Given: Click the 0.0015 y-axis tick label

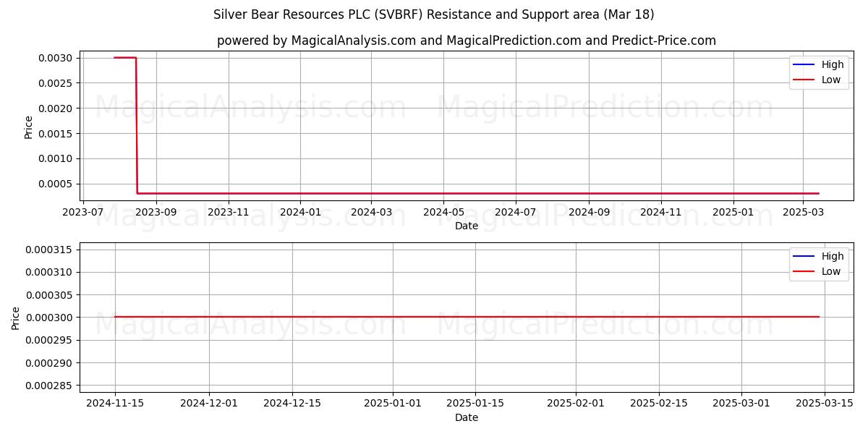Looking at the screenshot, I should pyautogui.click(x=57, y=133).
